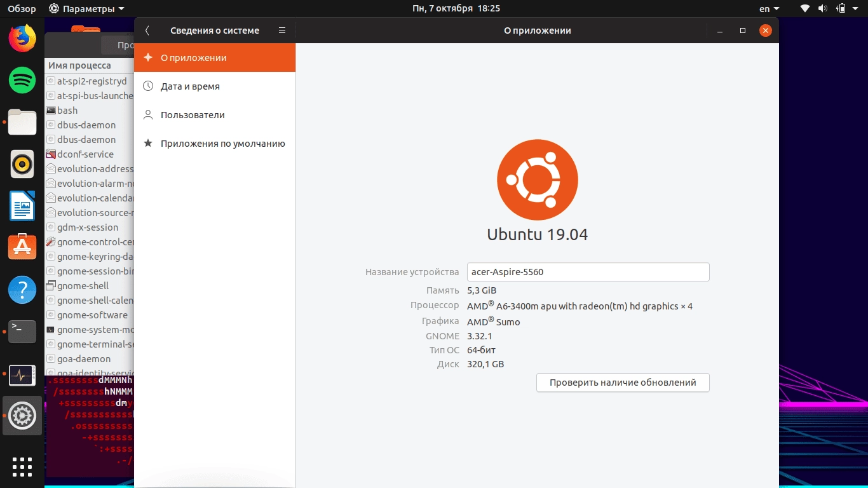The width and height of the screenshot is (868, 488).
Task: Click the memory value 5,3 GiB
Action: click(482, 290)
